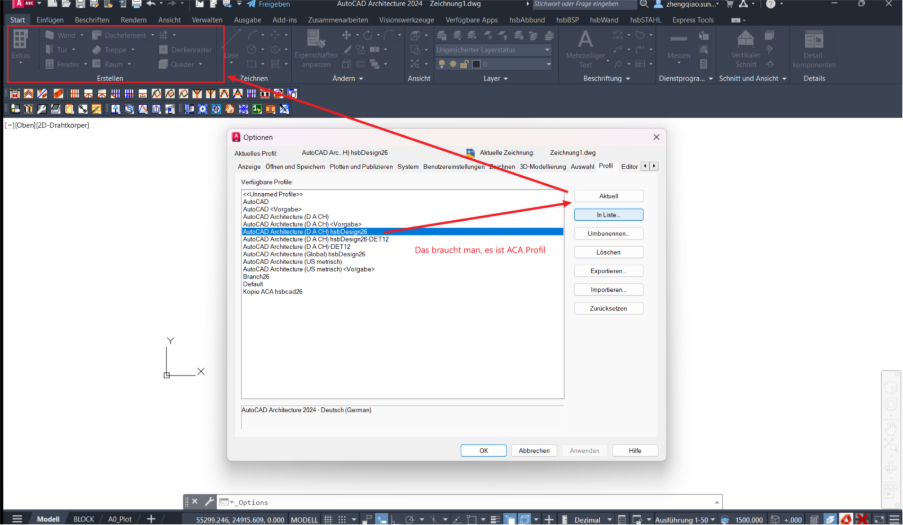The image size is (903, 525).
Task: Open the Einfügen ribbon tab
Action: pyautogui.click(x=50, y=20)
